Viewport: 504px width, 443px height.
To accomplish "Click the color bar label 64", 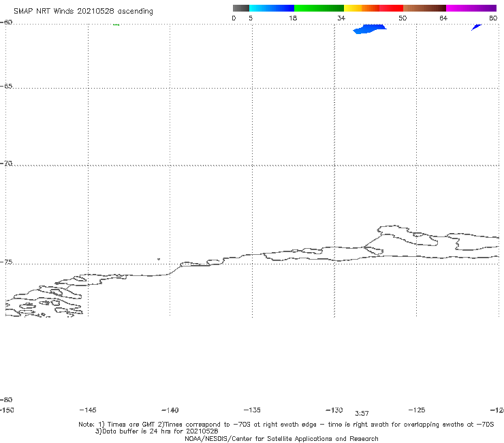I will 443,18.
